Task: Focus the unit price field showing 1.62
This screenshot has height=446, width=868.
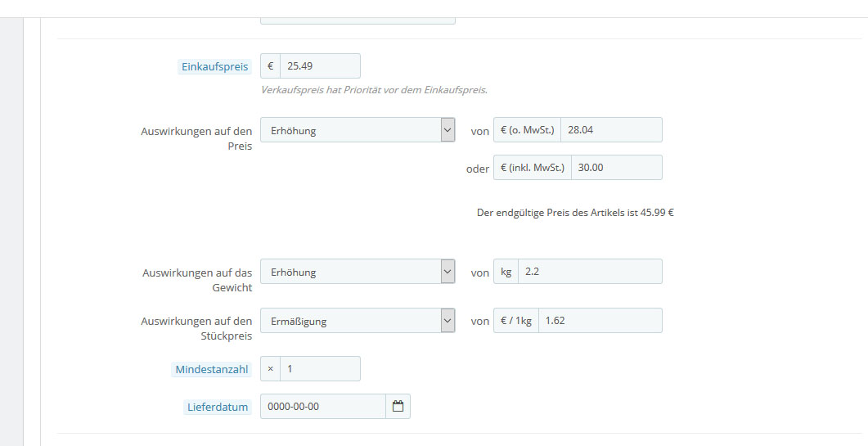Action: coord(599,321)
